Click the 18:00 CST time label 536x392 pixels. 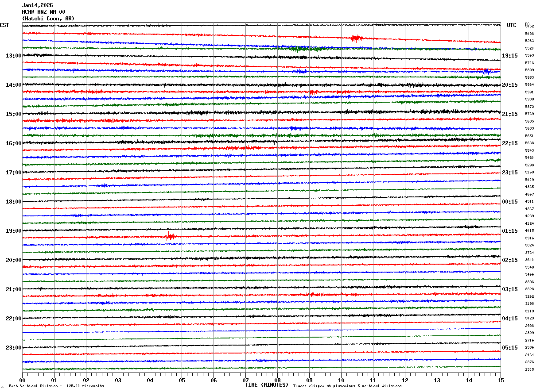point(13,202)
